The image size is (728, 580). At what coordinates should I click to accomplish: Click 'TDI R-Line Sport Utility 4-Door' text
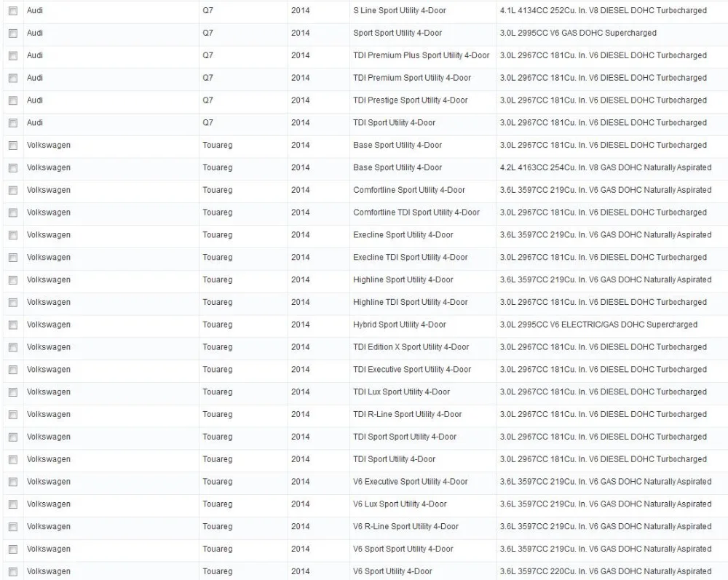[407, 414]
